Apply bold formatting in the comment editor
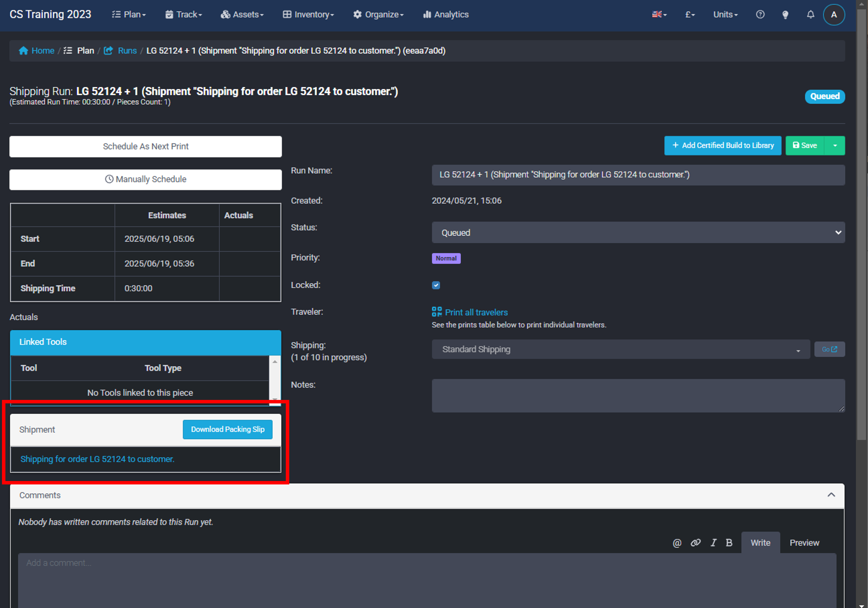Image resolution: width=868 pixels, height=608 pixels. [729, 543]
